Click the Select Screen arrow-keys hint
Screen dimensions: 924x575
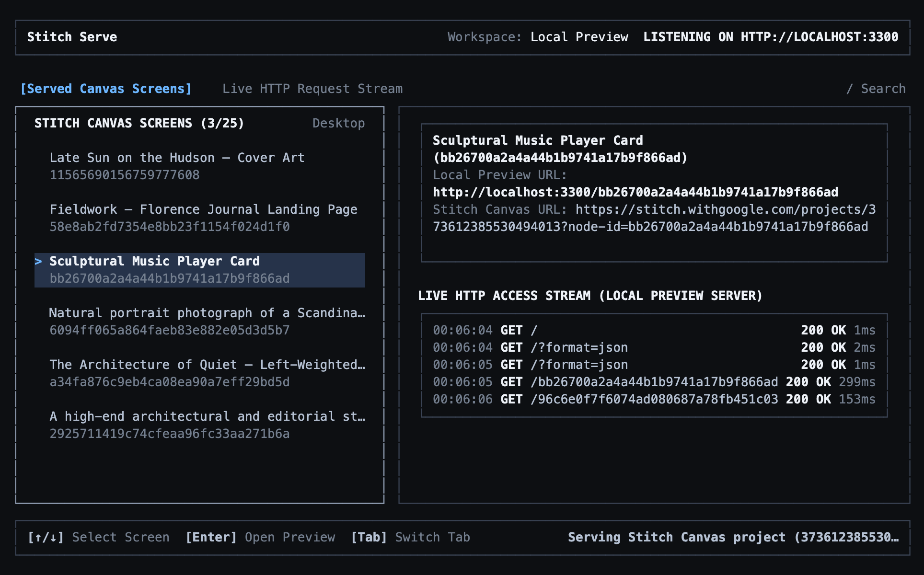coord(98,537)
